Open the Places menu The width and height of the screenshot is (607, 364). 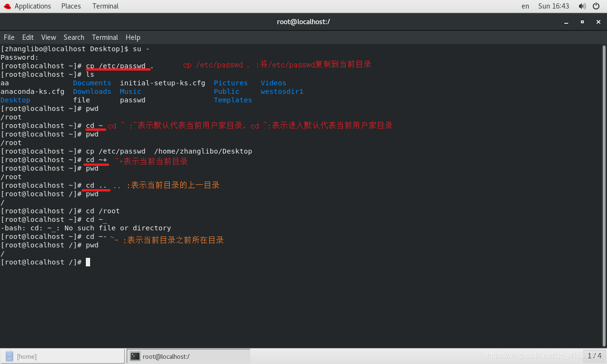[71, 6]
